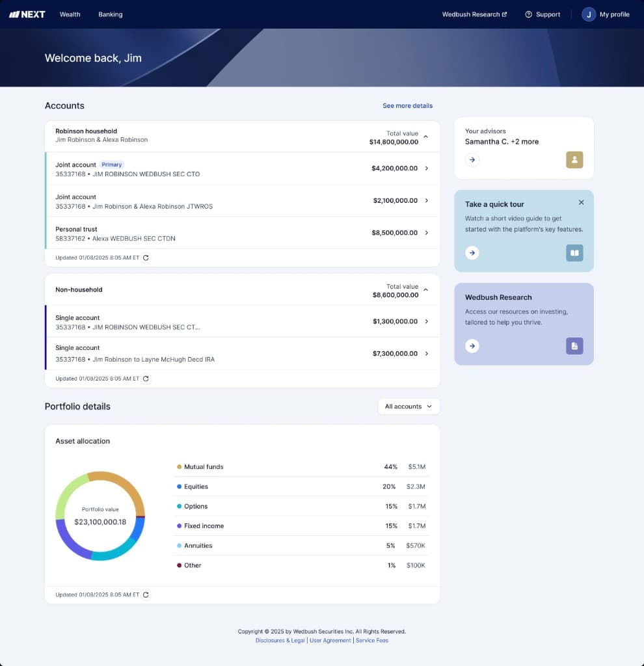Click the Support help icon
This screenshot has height=666, width=644.
(528, 14)
